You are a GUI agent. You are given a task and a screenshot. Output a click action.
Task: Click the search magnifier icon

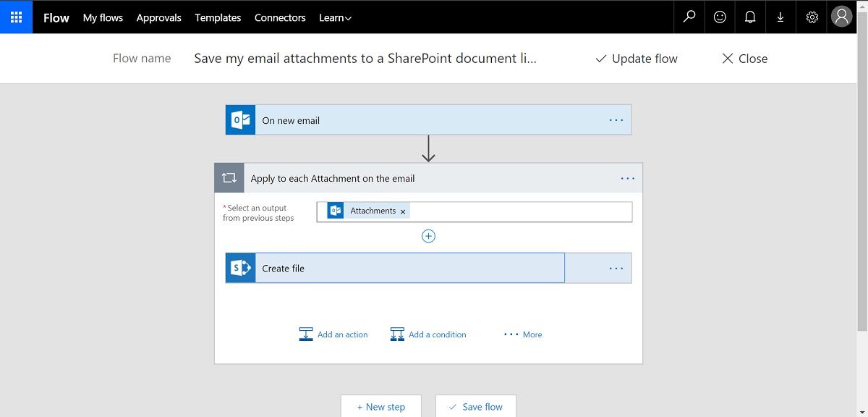[x=689, y=17]
